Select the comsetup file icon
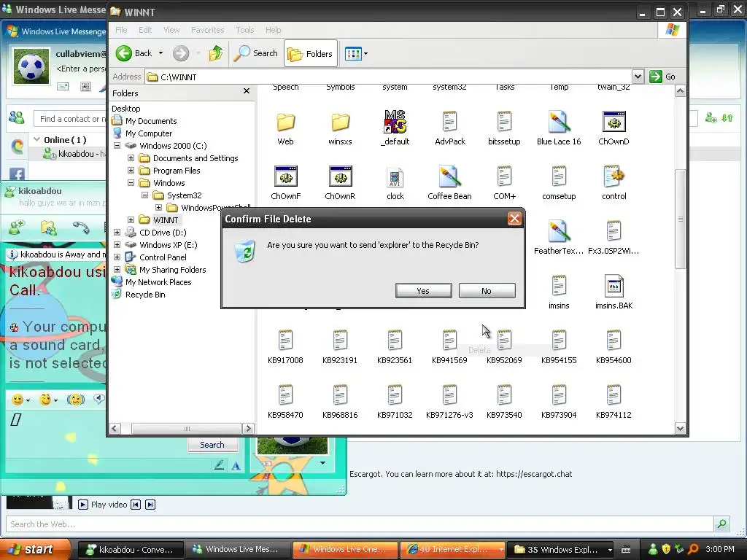 pyautogui.click(x=559, y=176)
